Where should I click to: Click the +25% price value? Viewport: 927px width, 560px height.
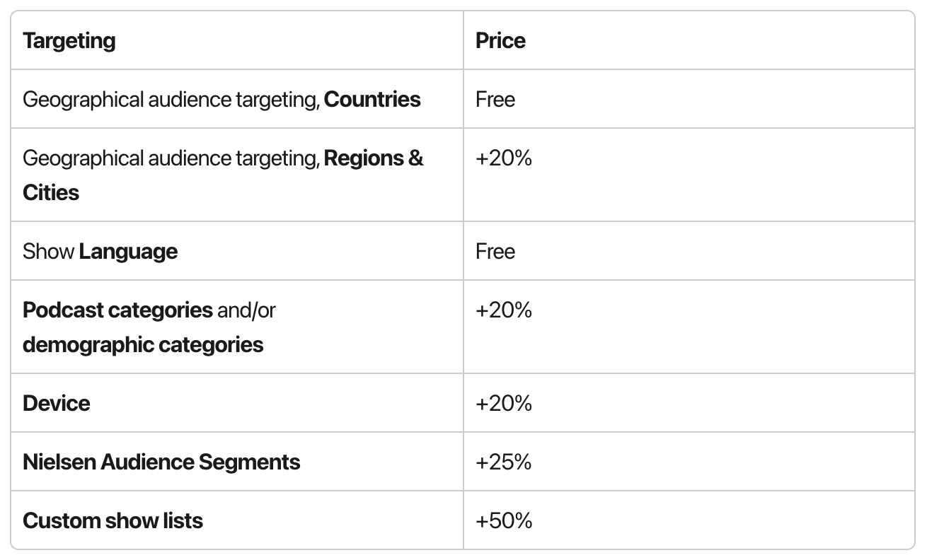pyautogui.click(x=503, y=462)
